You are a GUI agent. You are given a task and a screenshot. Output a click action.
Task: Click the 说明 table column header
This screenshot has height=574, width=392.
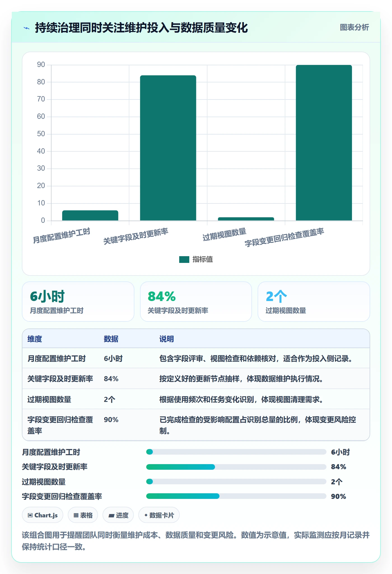167,339
